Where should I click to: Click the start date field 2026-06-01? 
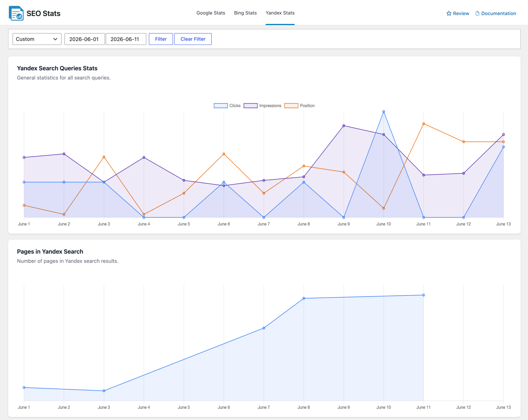(85, 39)
